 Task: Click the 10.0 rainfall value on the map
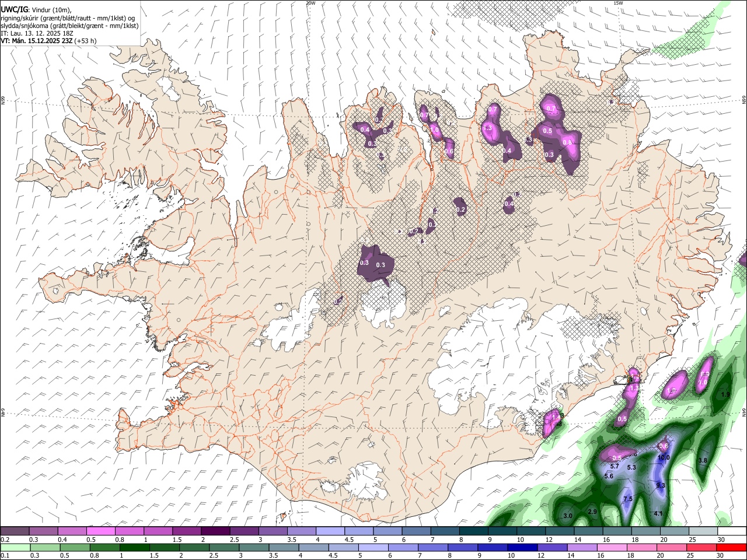(664, 458)
